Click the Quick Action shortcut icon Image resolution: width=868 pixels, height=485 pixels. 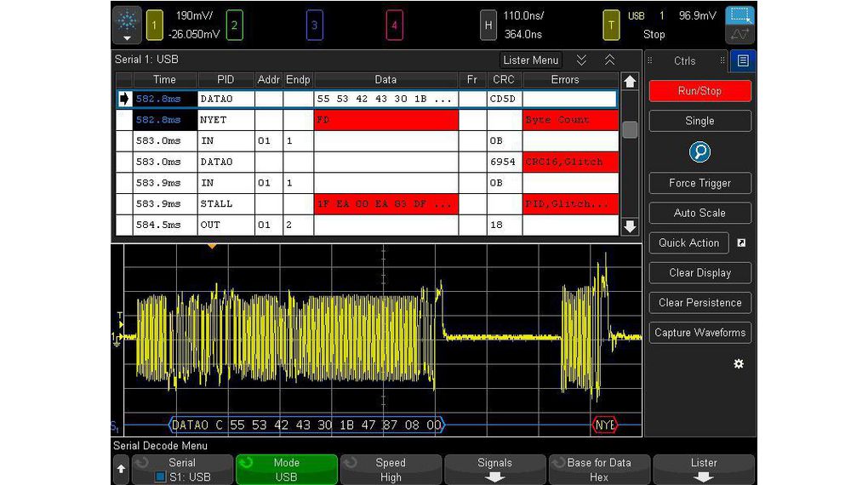coord(741,242)
